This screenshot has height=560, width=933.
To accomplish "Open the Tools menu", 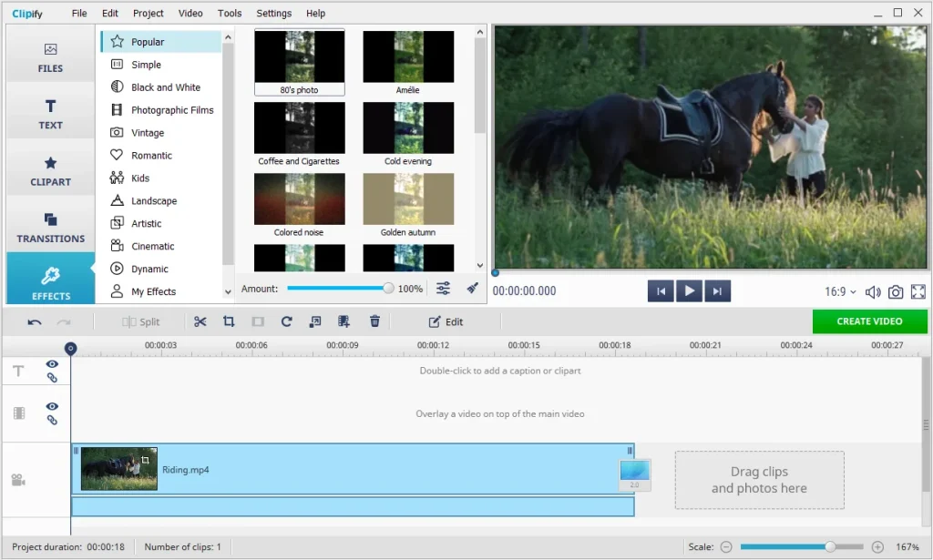I will [x=230, y=13].
